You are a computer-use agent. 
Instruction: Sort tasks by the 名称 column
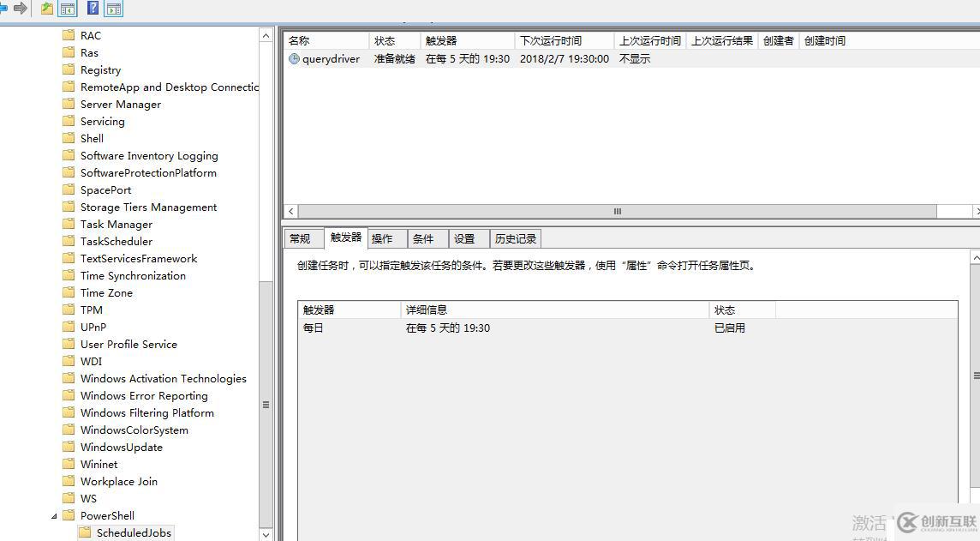[x=297, y=39]
